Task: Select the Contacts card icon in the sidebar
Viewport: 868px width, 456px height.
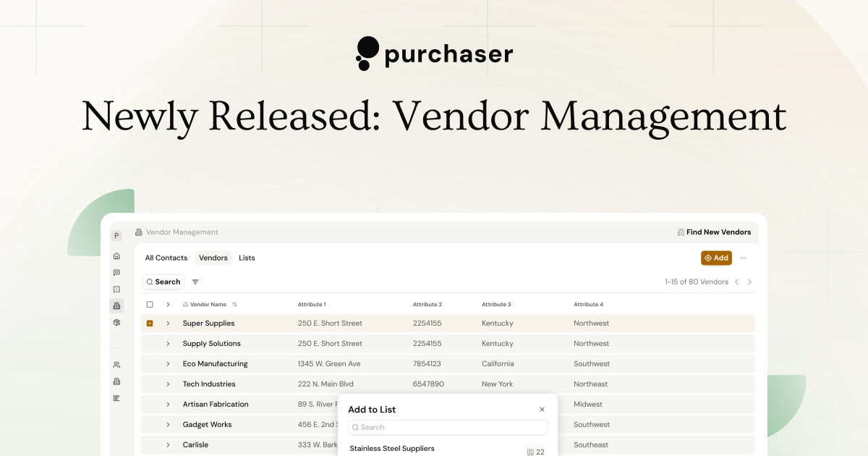Action: point(116,289)
